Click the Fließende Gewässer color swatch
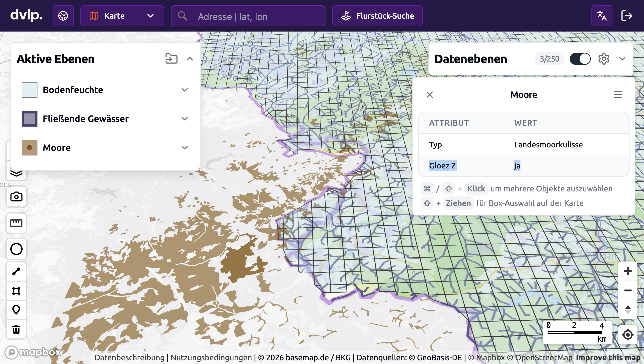 (30, 119)
